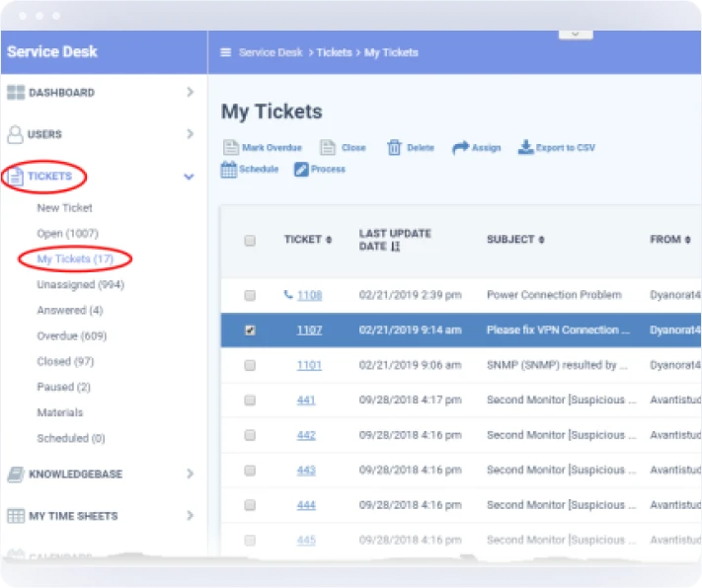Uncheck the box for ticket 1107

tap(250, 331)
